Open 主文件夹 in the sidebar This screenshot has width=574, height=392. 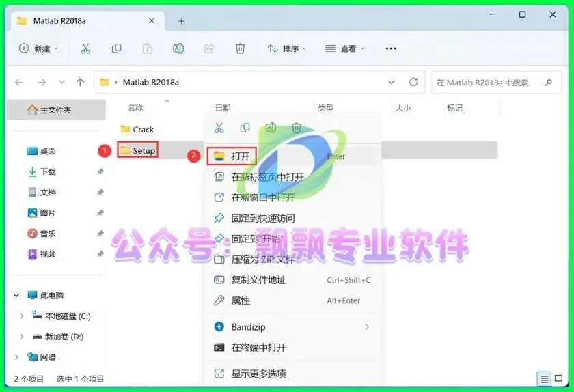(x=56, y=110)
